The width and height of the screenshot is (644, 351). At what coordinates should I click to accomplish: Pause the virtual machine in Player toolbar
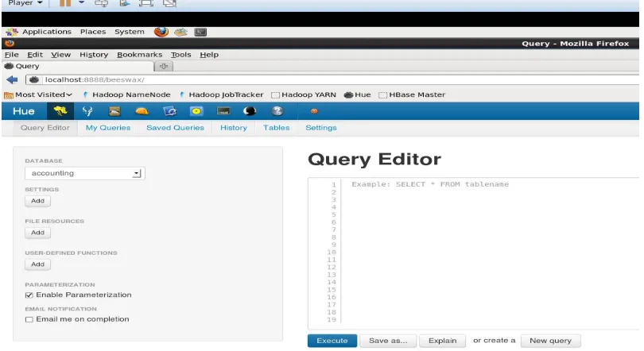tap(65, 3)
